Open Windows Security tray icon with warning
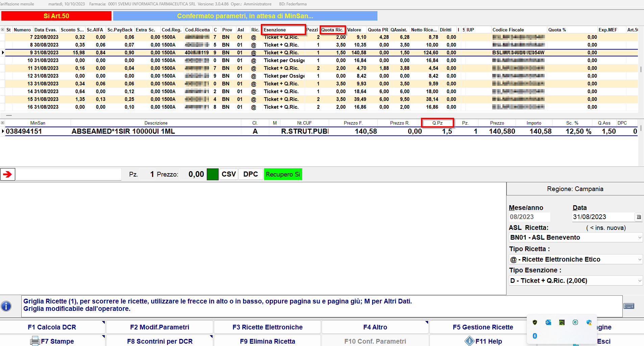Image resolution: width=644 pixels, height=346 pixels. tap(589, 322)
